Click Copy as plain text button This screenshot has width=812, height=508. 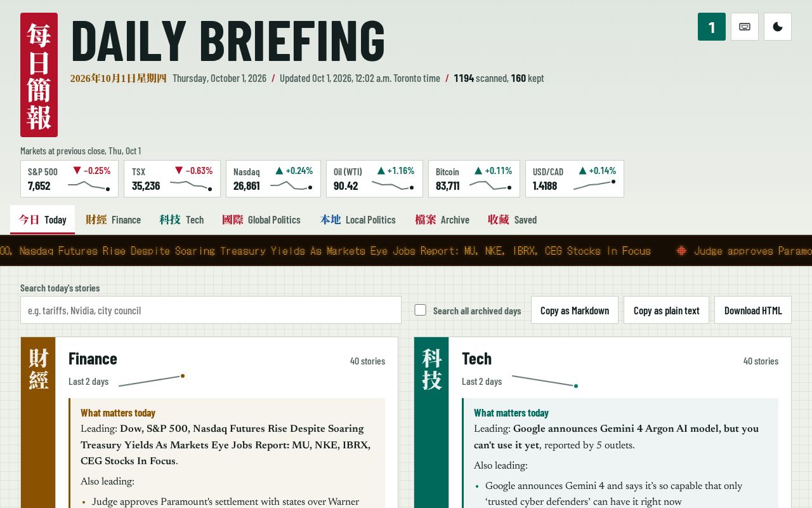coord(666,310)
